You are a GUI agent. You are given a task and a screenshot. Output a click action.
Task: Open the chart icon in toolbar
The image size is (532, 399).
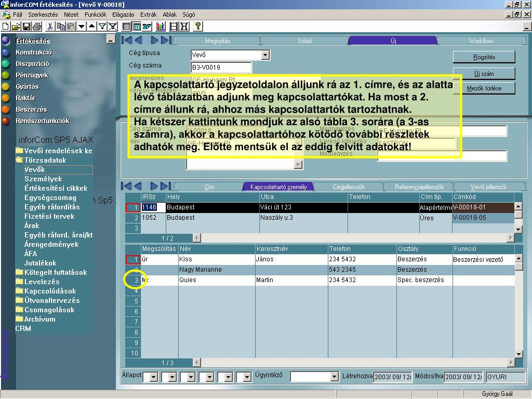pyautogui.click(x=161, y=26)
